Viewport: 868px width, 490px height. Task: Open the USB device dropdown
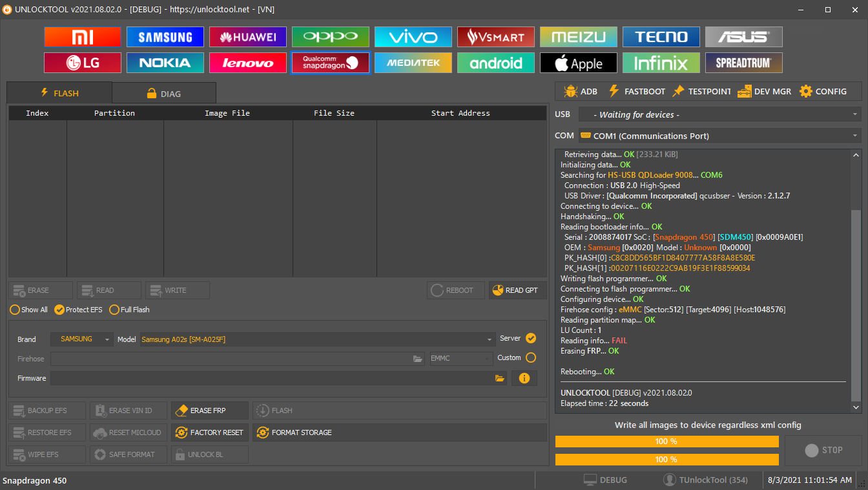click(x=719, y=114)
